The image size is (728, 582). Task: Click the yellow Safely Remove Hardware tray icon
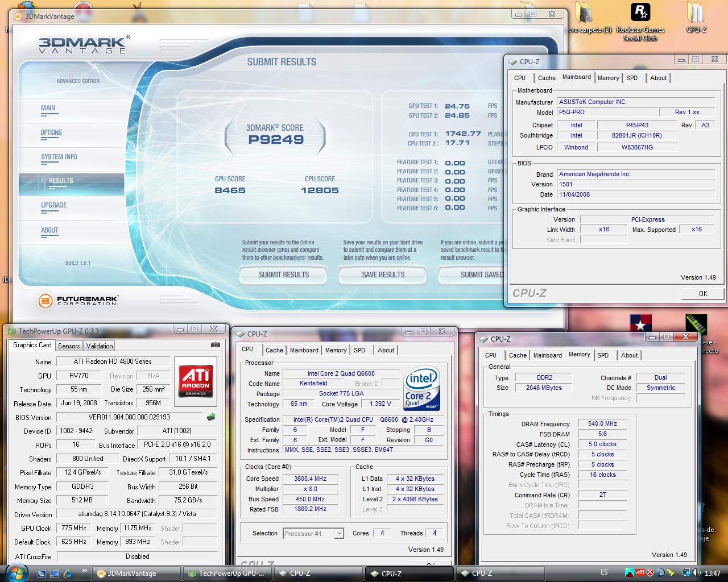point(671,572)
